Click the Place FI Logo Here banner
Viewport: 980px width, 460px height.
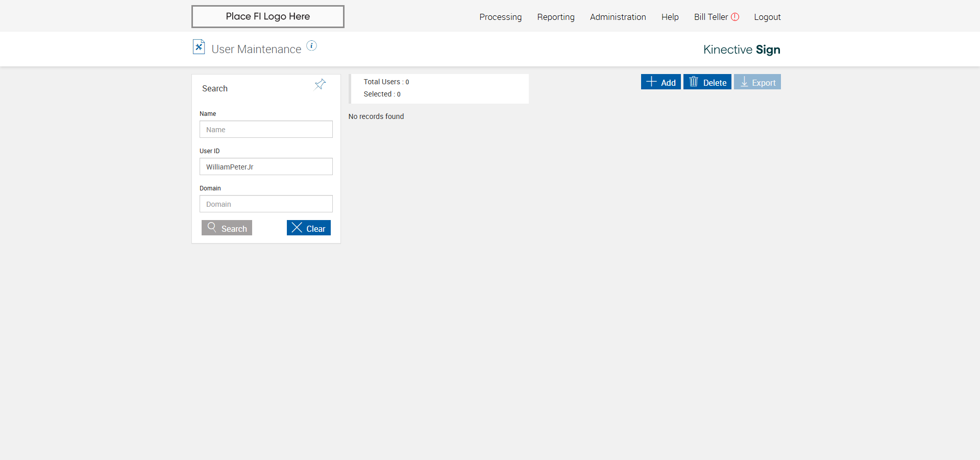tap(268, 16)
